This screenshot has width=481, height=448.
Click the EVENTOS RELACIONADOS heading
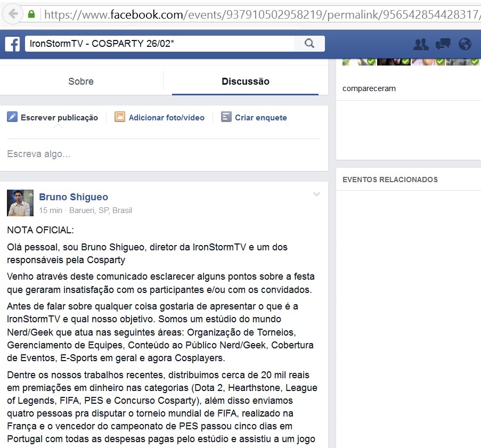390,180
